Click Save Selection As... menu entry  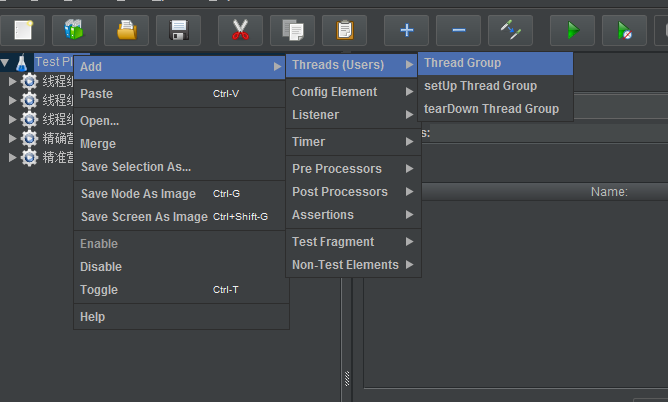tap(181, 167)
